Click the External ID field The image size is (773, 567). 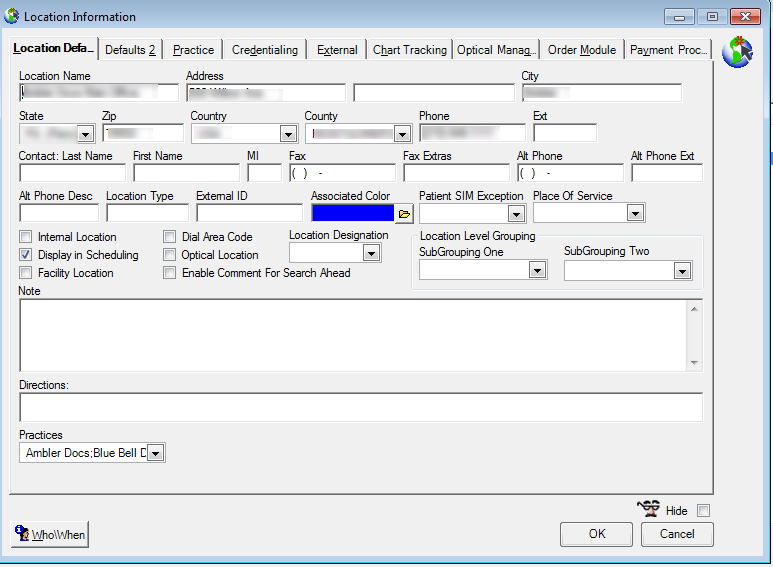click(249, 213)
